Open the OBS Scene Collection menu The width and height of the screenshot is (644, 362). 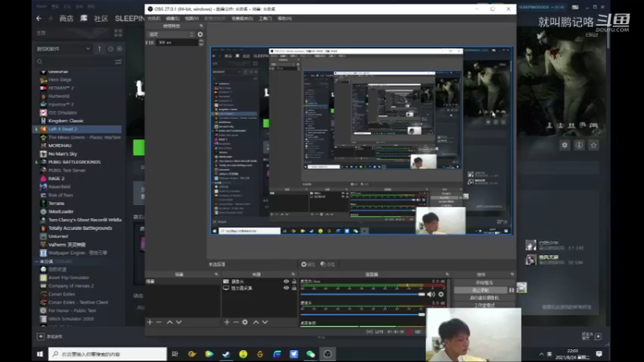click(x=242, y=19)
